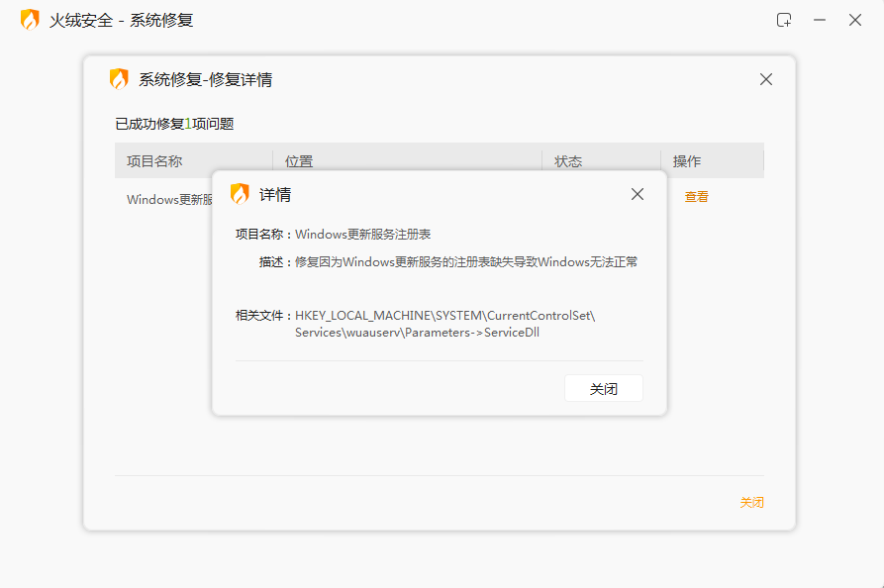This screenshot has width=884, height=588.
Task: Click the Huorong shield logo in title bar
Action: click(30, 20)
